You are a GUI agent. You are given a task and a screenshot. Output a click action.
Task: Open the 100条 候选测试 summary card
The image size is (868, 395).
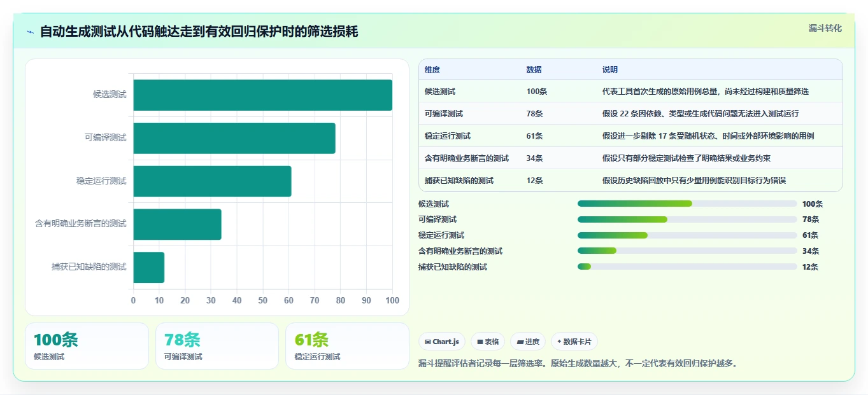tap(87, 346)
